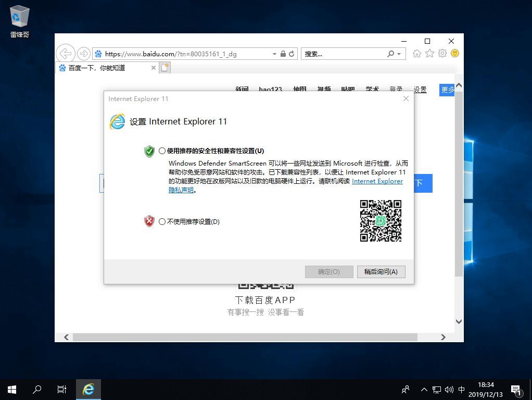Open the favorites star icon
Image resolution: width=532 pixels, height=400 pixels.
429,54
